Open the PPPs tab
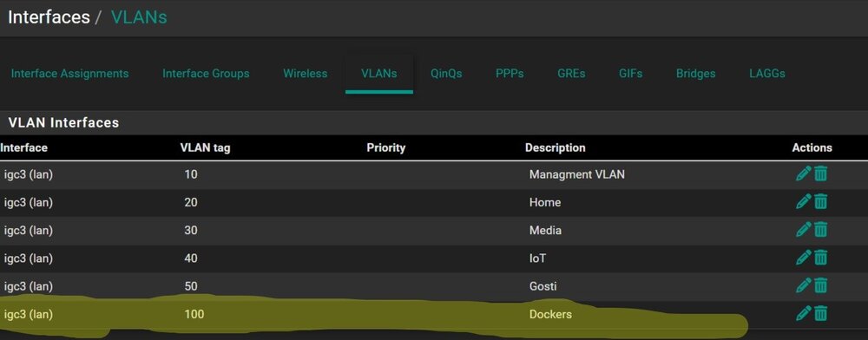Viewport: 868px width, 340px height. click(x=510, y=74)
